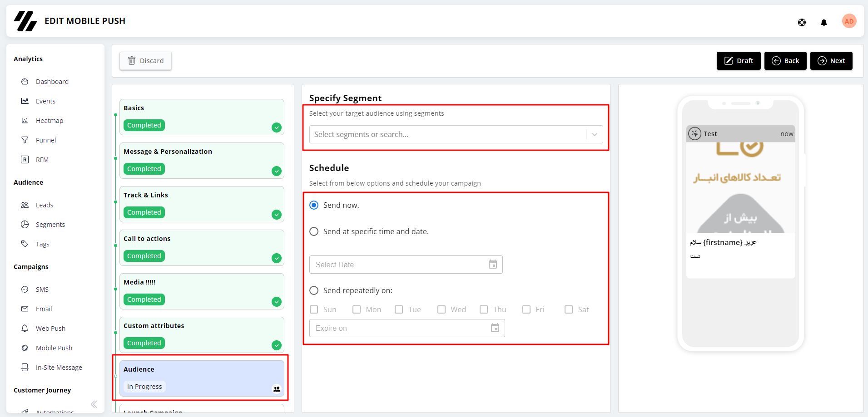The image size is (868, 417).
Task: Click the Funnel filter icon
Action: point(25,140)
